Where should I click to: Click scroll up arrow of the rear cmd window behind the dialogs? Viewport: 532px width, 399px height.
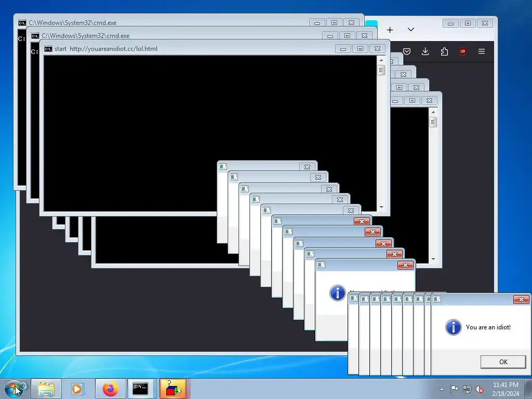tap(433, 112)
